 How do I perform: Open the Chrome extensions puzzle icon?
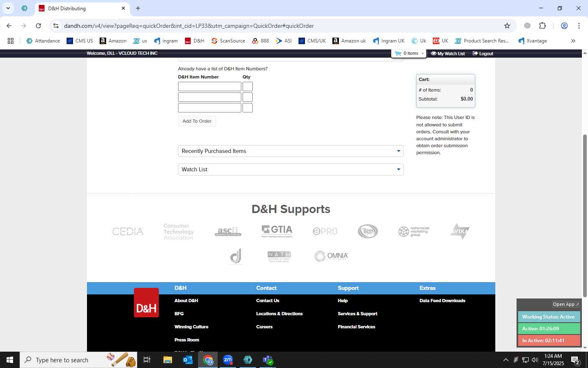click(543, 26)
